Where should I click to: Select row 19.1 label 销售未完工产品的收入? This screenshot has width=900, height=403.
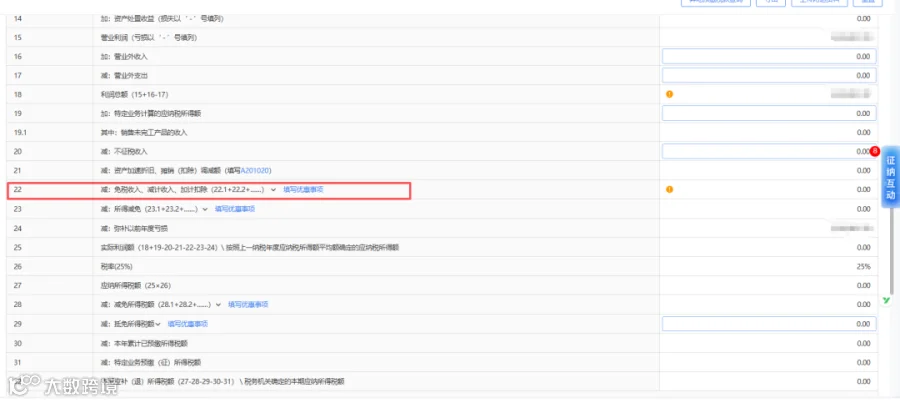[143, 133]
